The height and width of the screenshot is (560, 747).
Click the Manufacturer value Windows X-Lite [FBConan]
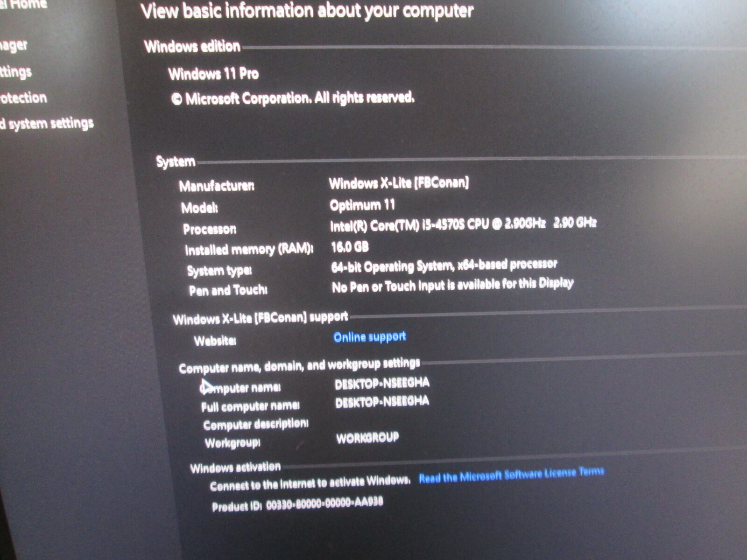point(399,183)
